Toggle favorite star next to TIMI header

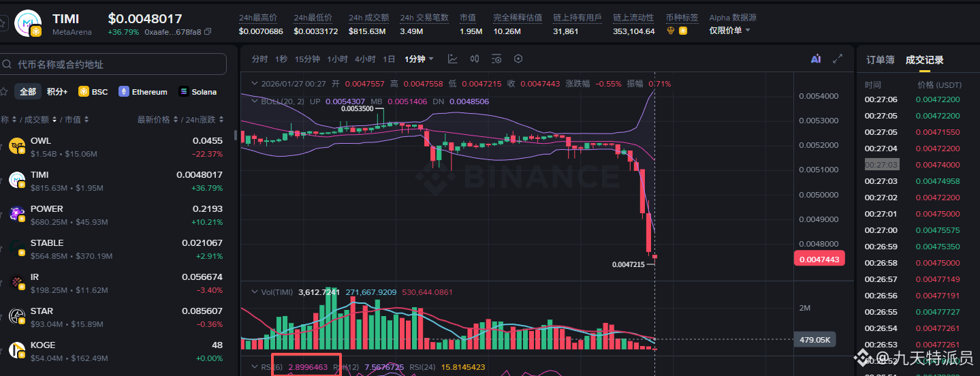(x=3, y=23)
